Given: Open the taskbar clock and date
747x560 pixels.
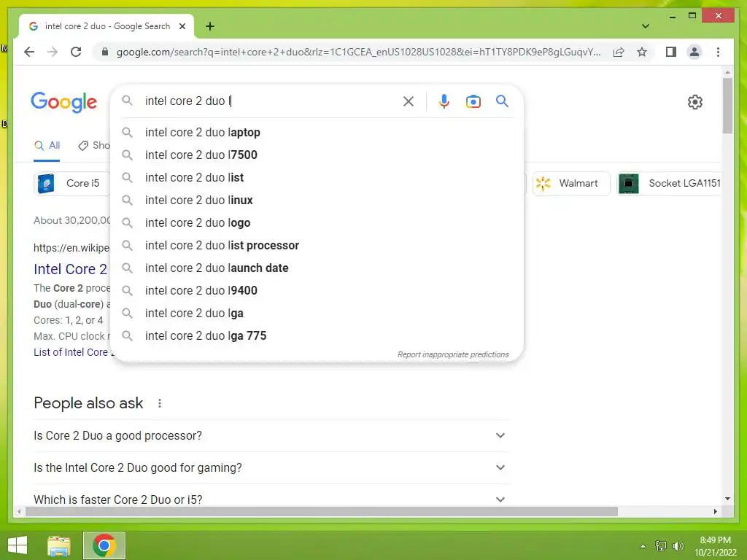Looking at the screenshot, I should (x=715, y=546).
